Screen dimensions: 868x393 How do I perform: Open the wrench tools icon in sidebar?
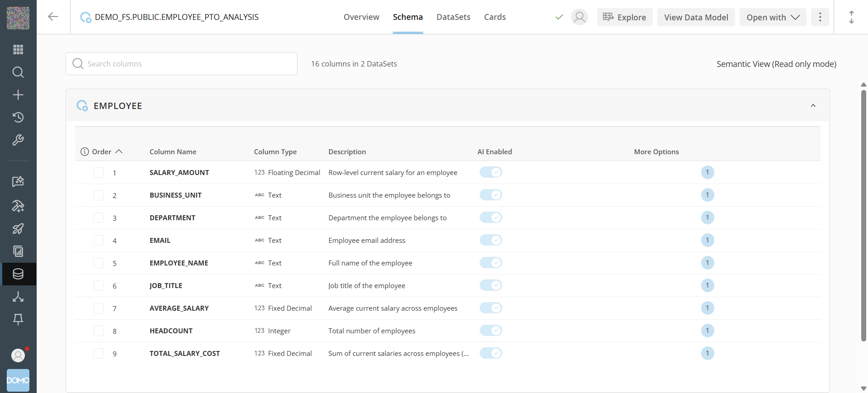click(18, 140)
